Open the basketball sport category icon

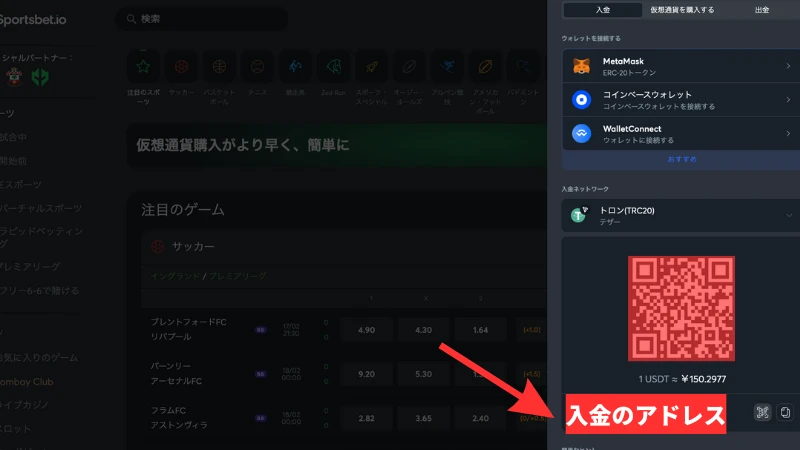click(x=219, y=66)
